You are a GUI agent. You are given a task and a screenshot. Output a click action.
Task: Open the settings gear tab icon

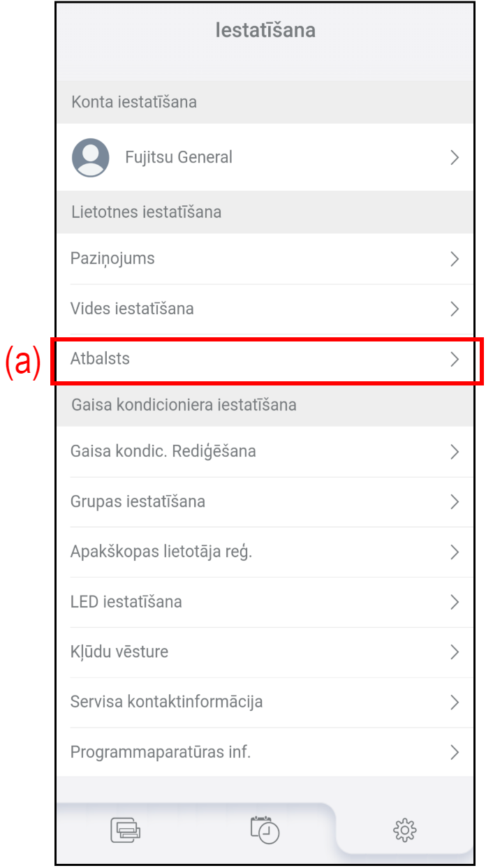tap(405, 830)
